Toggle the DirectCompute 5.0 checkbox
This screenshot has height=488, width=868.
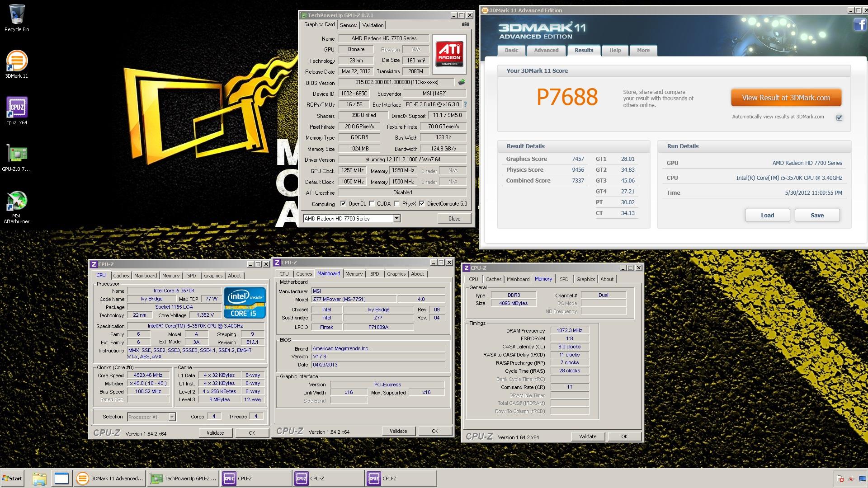(422, 204)
